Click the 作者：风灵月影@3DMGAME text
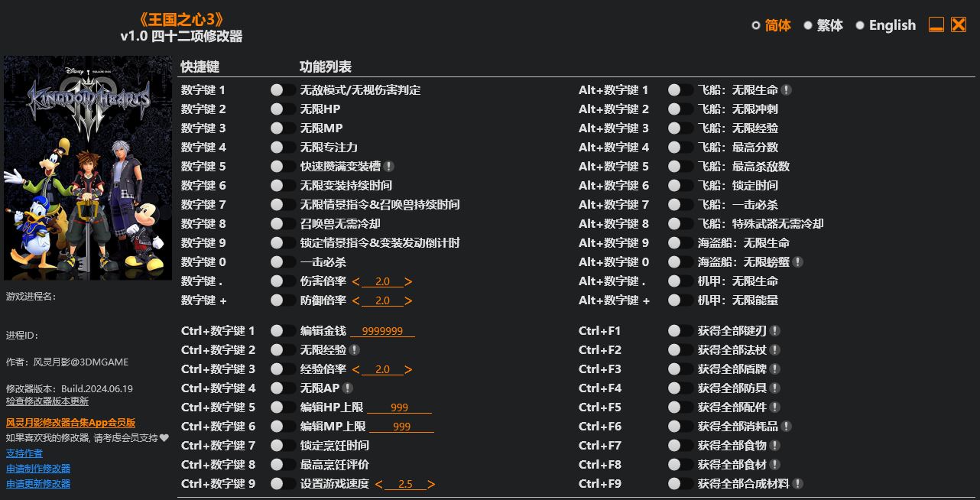Viewport: 980px width, 500px height. [67, 362]
